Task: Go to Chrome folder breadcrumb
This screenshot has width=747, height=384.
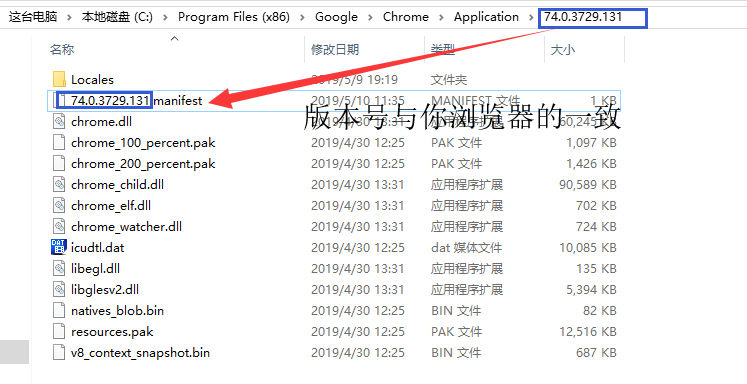Action: pyautogui.click(x=406, y=17)
